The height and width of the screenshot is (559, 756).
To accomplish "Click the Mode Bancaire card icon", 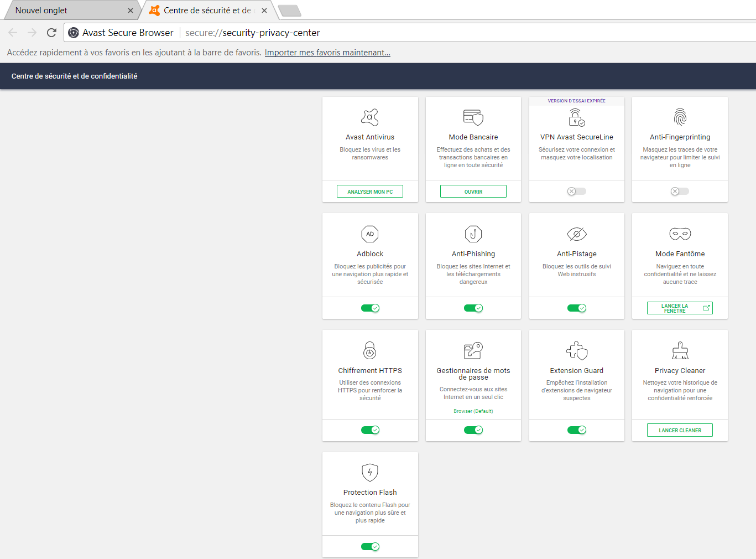I will click(x=473, y=117).
